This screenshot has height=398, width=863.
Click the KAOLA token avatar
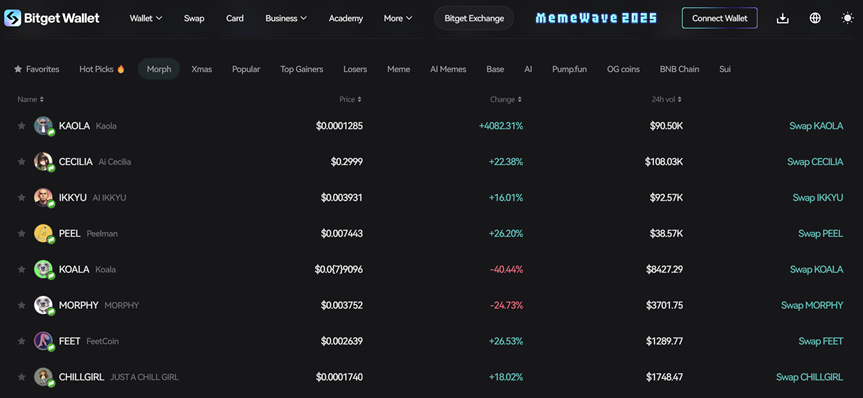pyautogui.click(x=43, y=126)
